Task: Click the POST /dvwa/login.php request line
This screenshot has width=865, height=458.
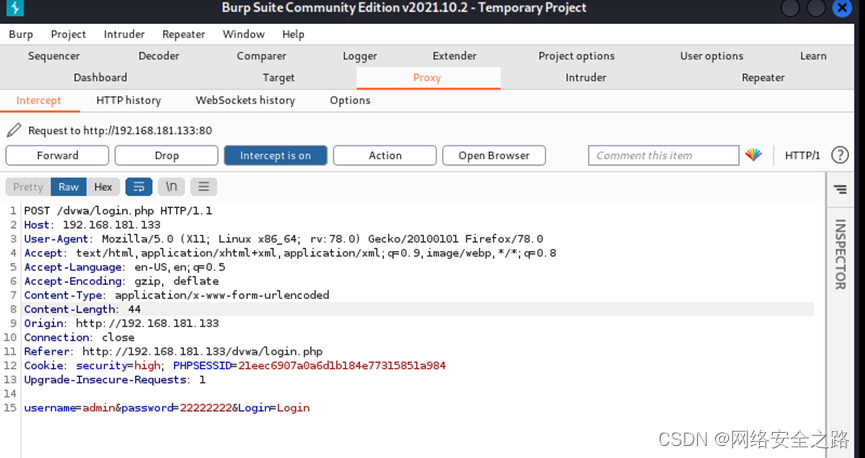Action: point(118,211)
